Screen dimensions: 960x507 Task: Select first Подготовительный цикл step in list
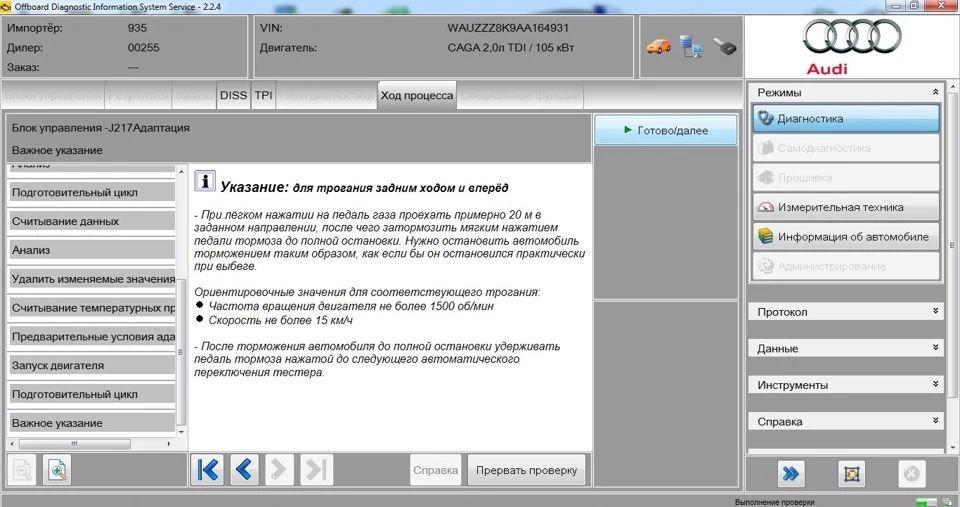92,192
